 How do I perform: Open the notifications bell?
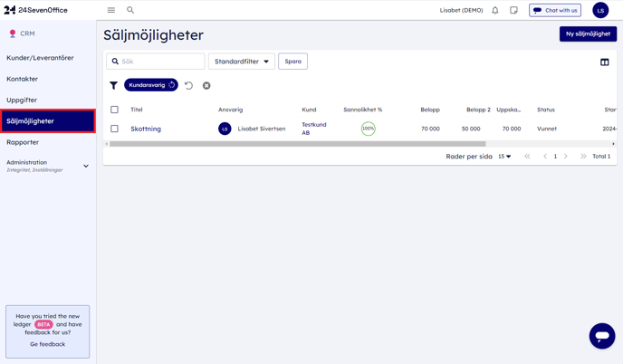(x=495, y=11)
